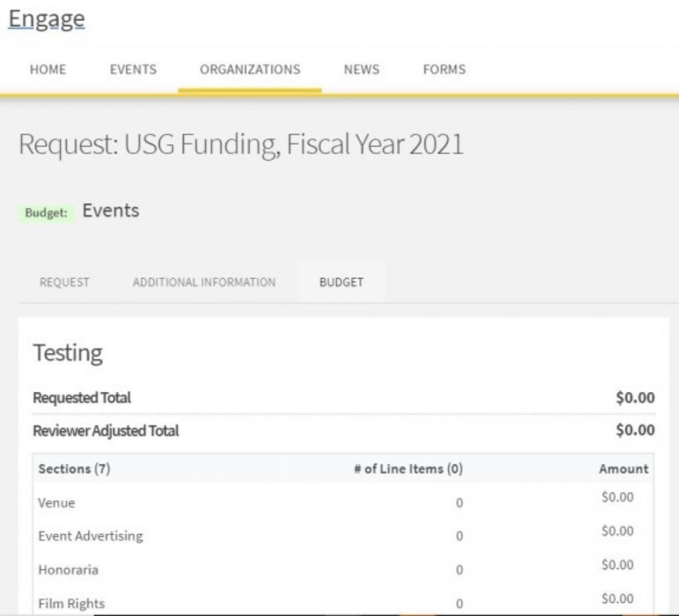This screenshot has width=679, height=616.
Task: Click the Film Rights amount $0.00
Action: (617, 598)
